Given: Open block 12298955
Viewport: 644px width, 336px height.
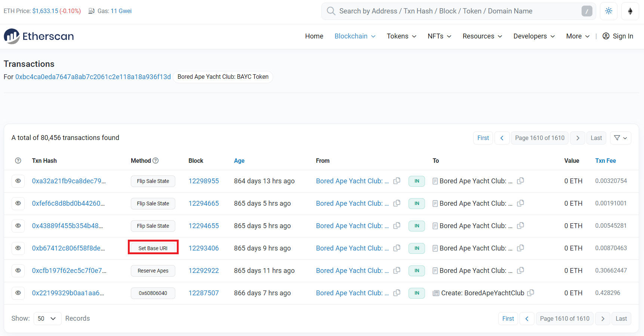Looking at the screenshot, I should [204, 181].
